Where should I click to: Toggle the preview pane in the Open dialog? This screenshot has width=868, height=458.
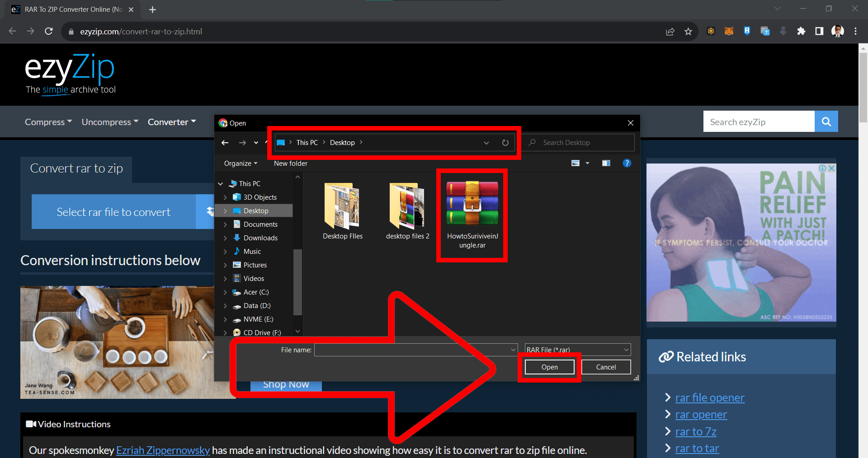pyautogui.click(x=606, y=163)
